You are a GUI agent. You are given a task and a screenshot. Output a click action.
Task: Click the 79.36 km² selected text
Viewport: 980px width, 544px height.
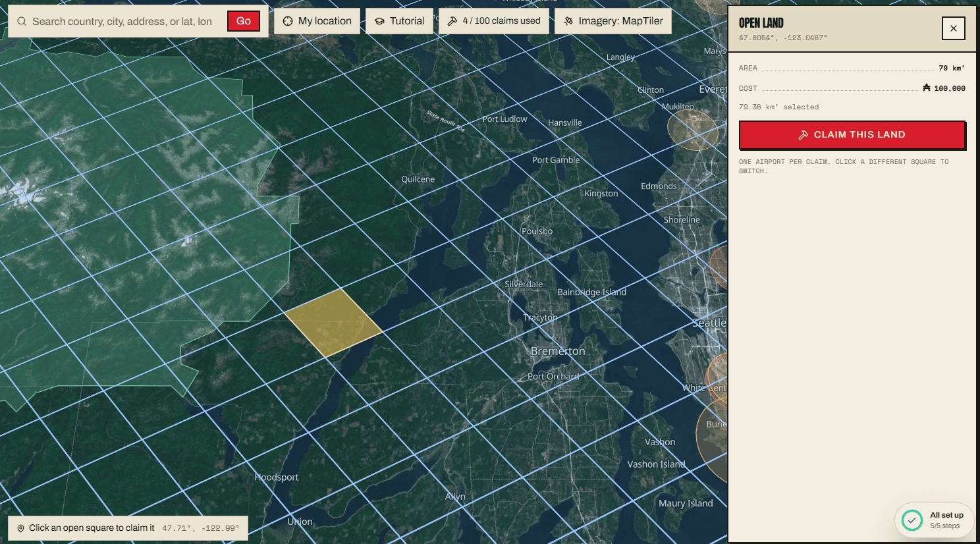click(x=778, y=107)
